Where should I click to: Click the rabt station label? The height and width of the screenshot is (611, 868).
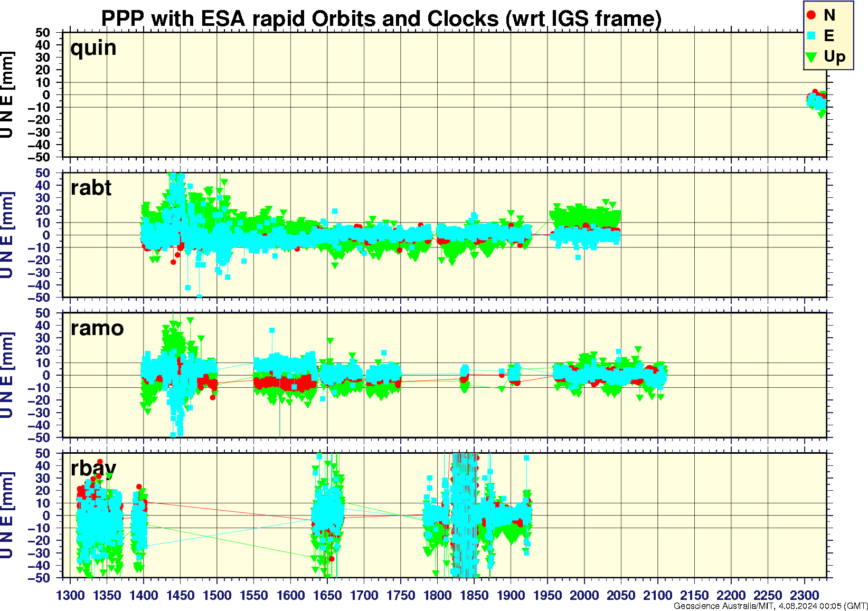(x=91, y=188)
